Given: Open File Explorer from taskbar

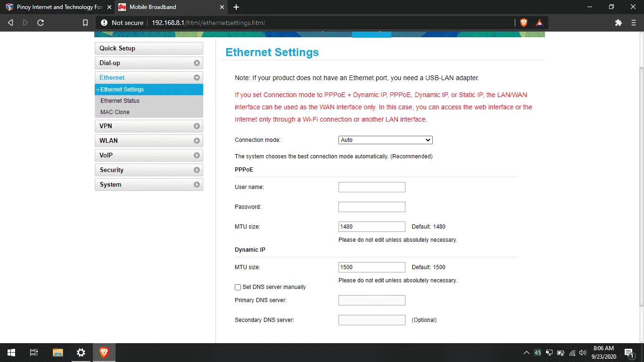Looking at the screenshot, I should pyautogui.click(x=58, y=353).
